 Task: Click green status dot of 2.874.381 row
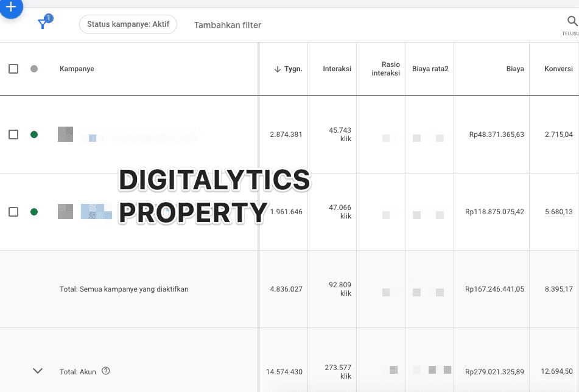34,135
